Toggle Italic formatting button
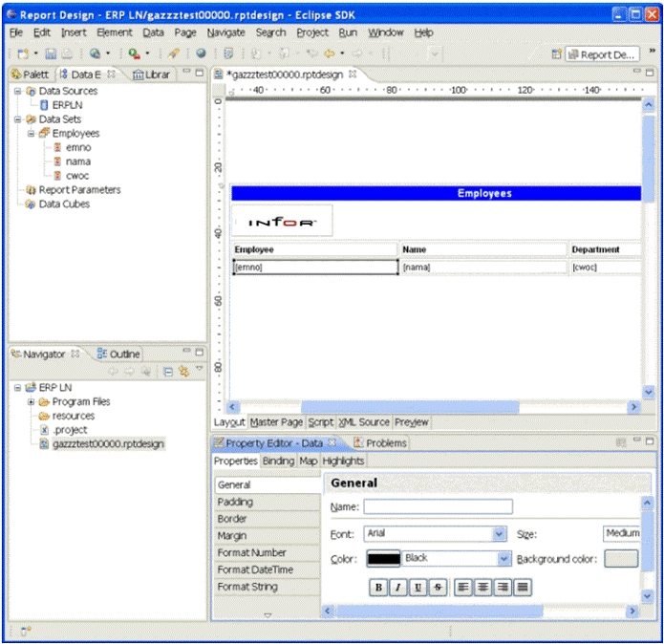The width and height of the screenshot is (664, 644). click(398, 588)
